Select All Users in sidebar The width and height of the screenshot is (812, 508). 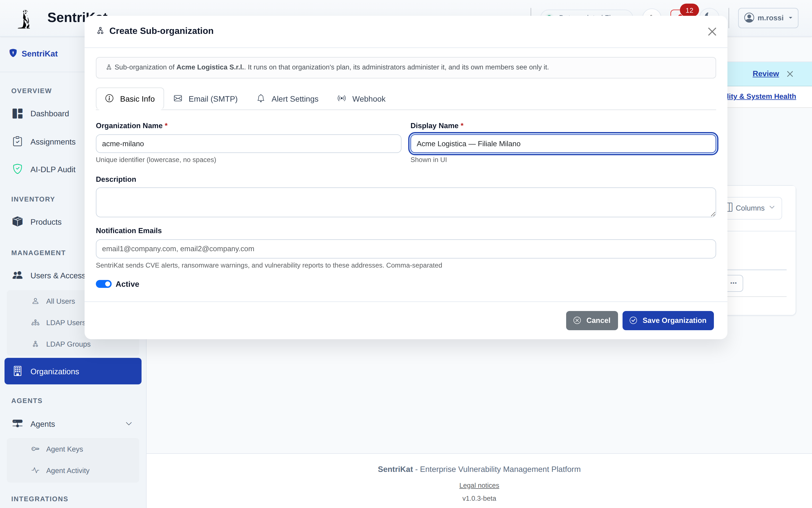(60, 301)
